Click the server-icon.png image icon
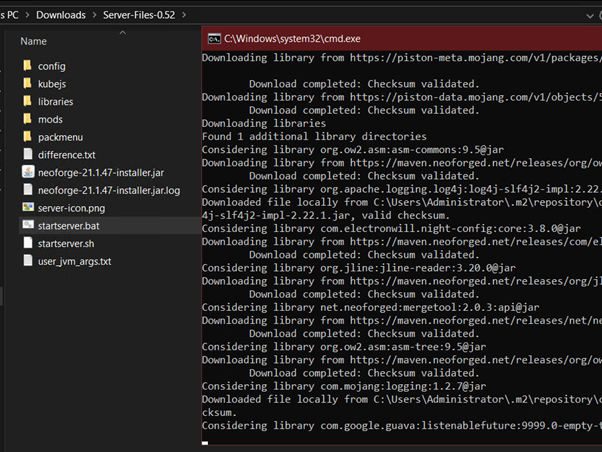 (x=28, y=207)
